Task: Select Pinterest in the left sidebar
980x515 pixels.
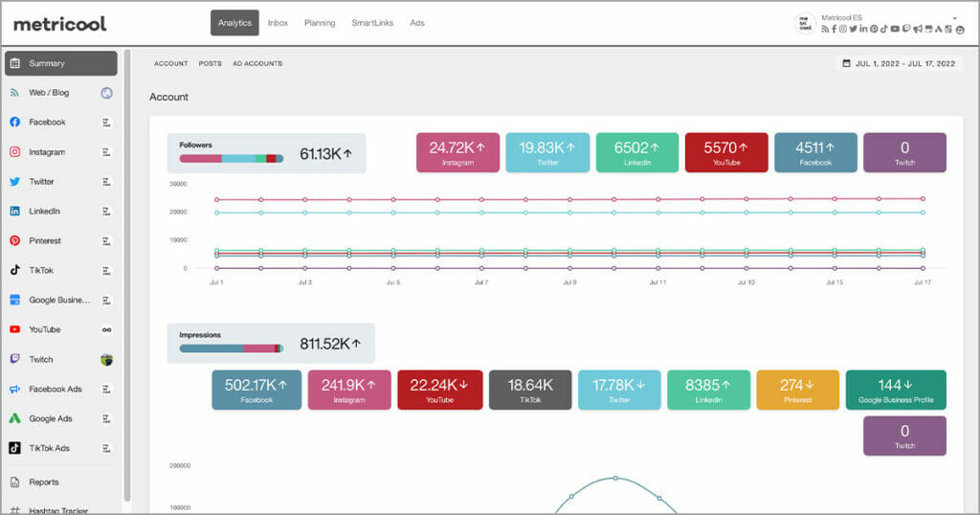Action: coord(44,241)
